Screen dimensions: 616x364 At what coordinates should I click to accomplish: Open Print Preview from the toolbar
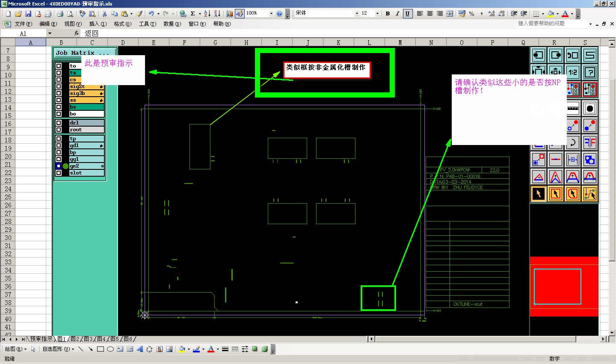pyautogui.click(x=70, y=14)
